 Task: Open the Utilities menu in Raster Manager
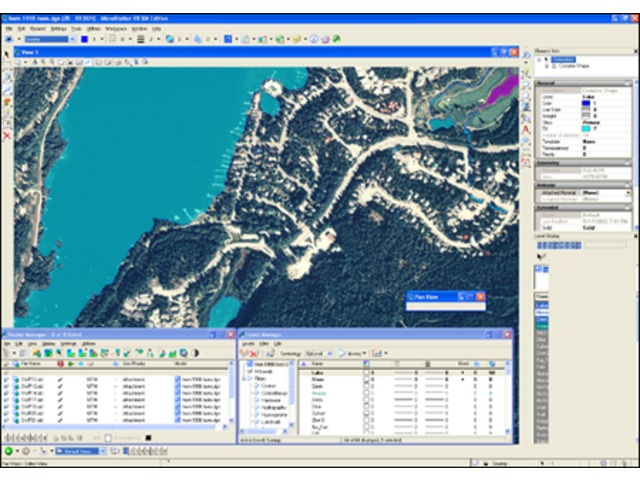point(89,343)
